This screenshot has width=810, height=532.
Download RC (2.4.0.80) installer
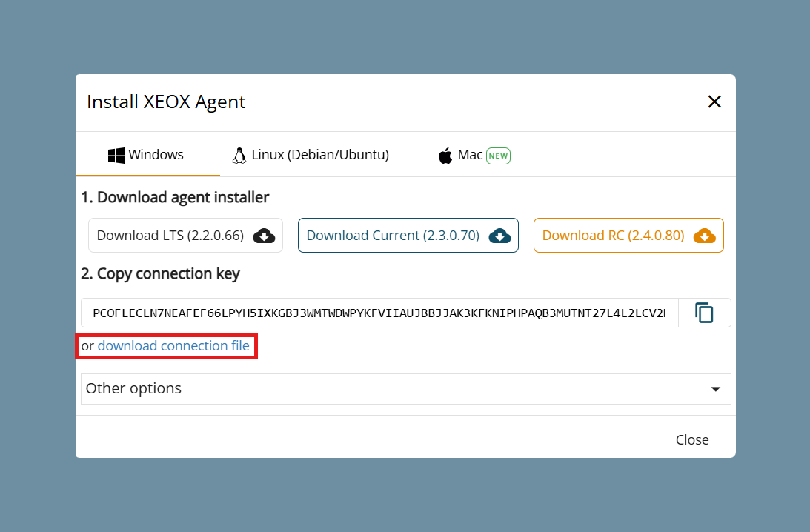(x=628, y=236)
